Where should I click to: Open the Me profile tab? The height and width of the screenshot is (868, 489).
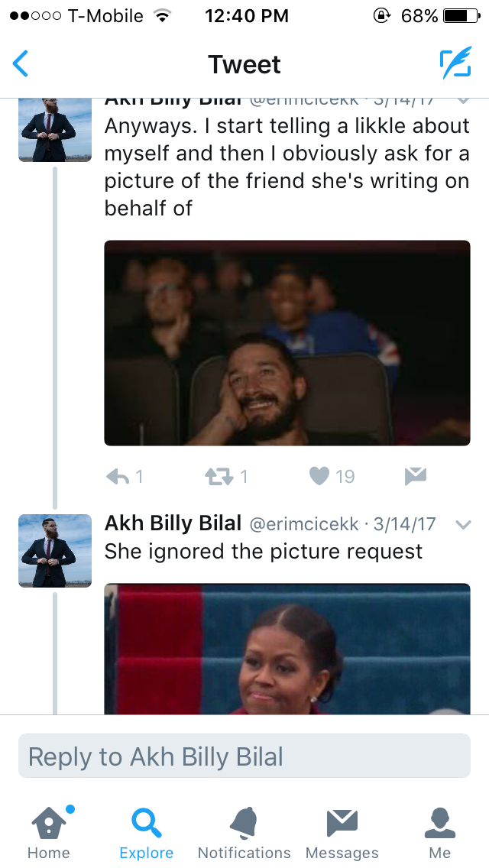(440, 832)
